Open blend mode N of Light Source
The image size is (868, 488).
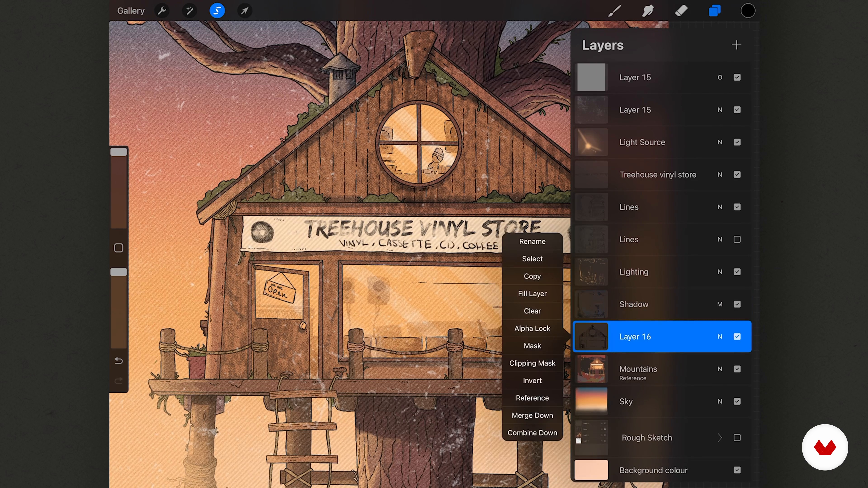(x=720, y=142)
